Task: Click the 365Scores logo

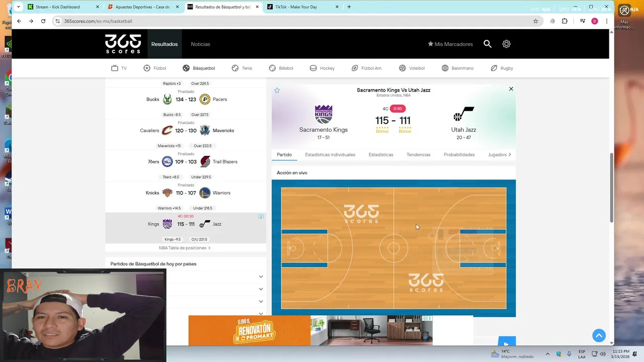Action: tap(123, 44)
